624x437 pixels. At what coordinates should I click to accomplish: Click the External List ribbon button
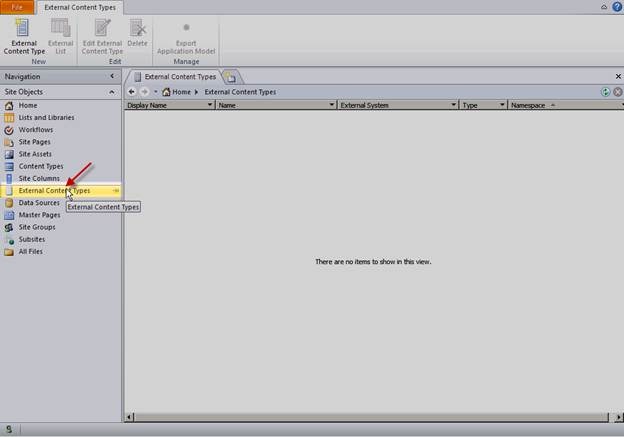[x=60, y=37]
